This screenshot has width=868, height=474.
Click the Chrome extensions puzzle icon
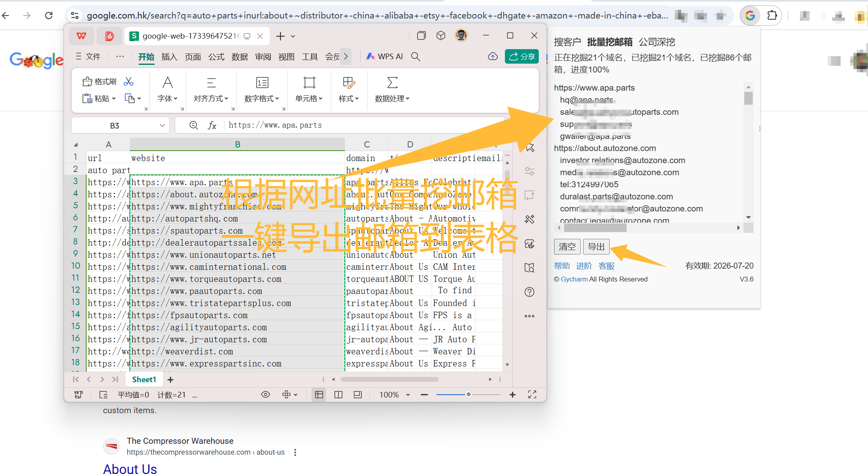click(772, 16)
